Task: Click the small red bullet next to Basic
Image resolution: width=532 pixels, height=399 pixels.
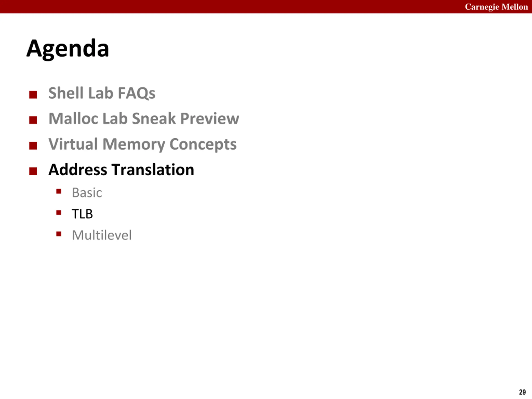Action: [59, 191]
